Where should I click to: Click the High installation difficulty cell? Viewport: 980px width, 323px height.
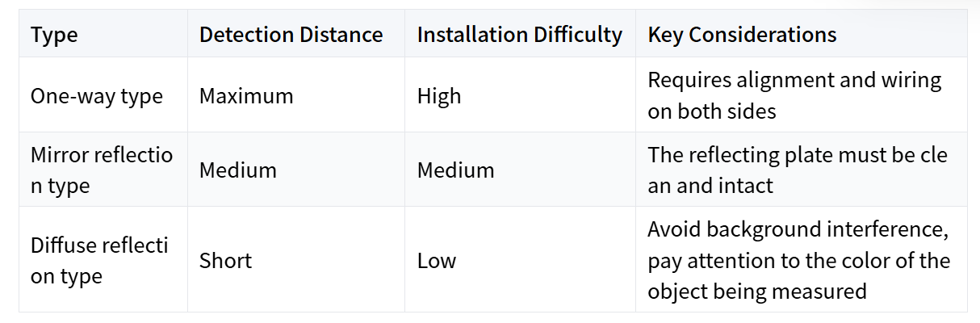click(x=439, y=96)
